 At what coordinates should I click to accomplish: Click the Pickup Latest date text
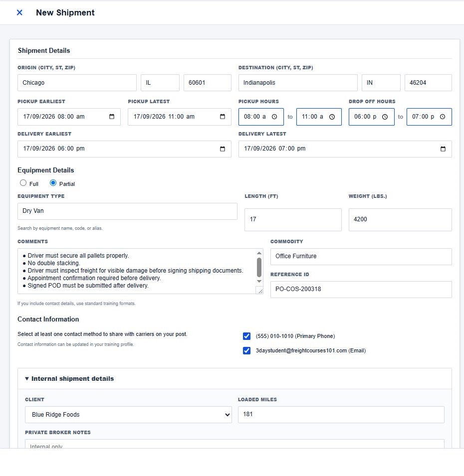pos(164,117)
